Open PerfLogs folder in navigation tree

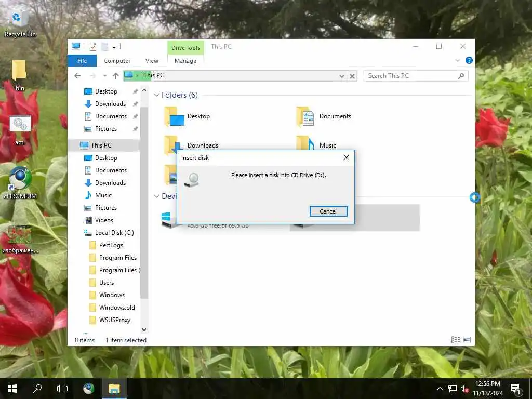click(111, 245)
